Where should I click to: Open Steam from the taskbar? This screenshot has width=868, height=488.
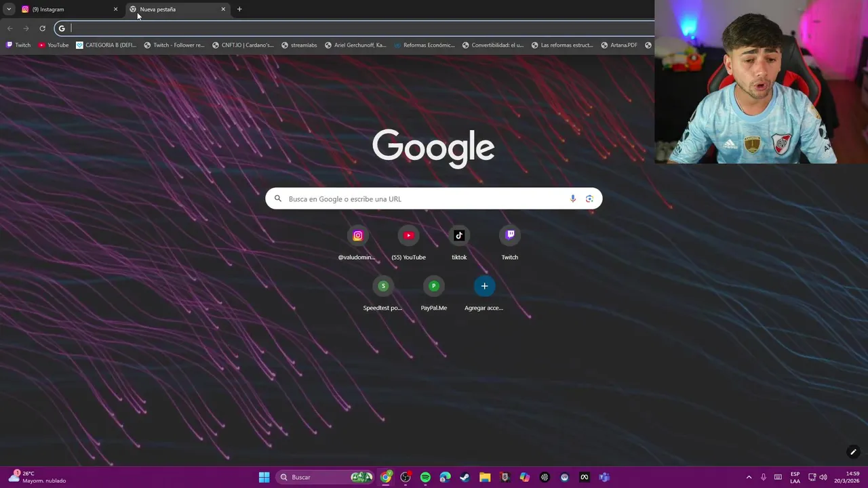tap(465, 477)
